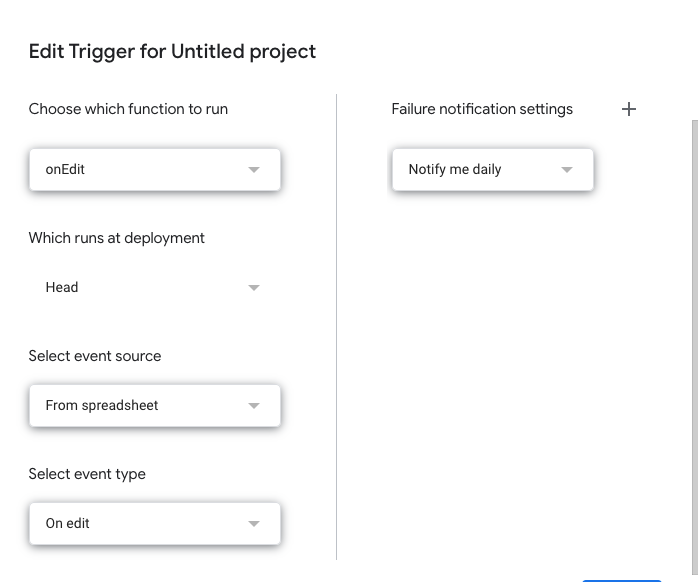Click the Select event type label
Screen dimensions: 698x582
click(87, 474)
